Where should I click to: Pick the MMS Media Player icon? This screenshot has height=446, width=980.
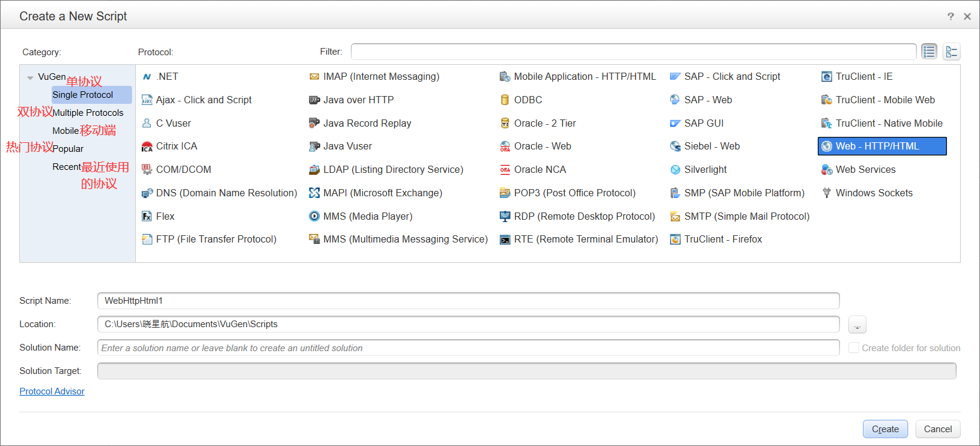pos(314,216)
